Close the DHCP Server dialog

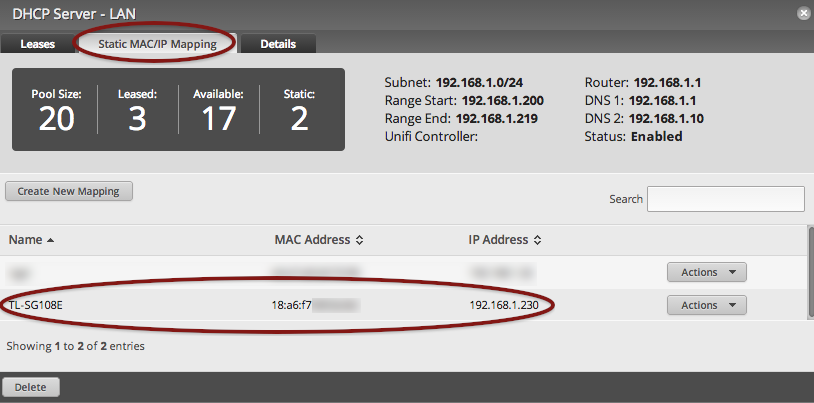[803, 14]
